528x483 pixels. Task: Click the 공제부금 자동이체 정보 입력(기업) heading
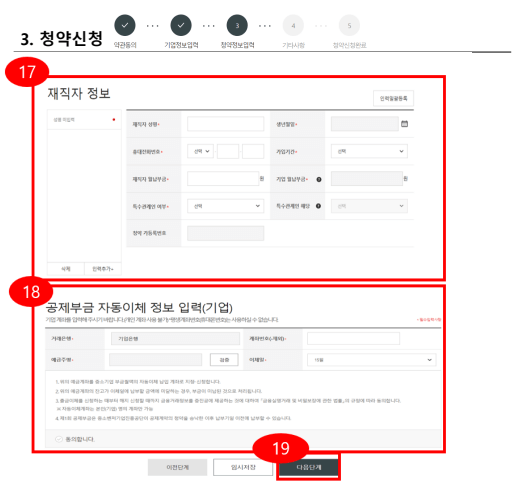(x=139, y=307)
